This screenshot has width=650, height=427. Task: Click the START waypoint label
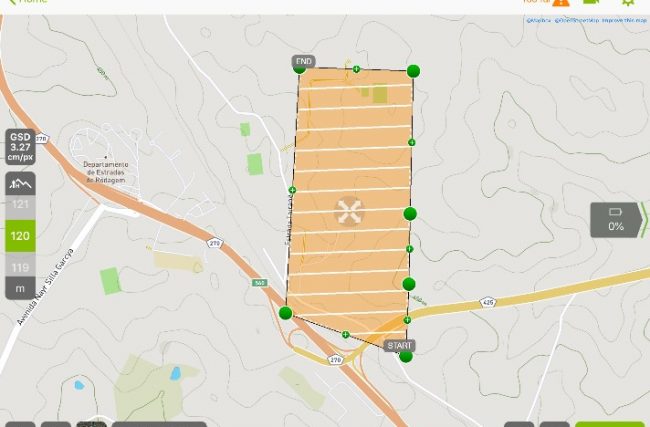pyautogui.click(x=399, y=345)
